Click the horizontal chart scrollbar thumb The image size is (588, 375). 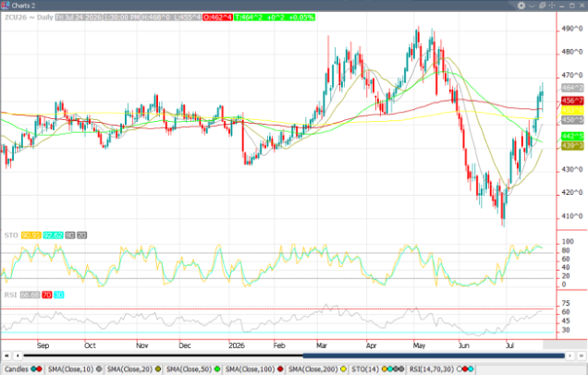(434, 356)
